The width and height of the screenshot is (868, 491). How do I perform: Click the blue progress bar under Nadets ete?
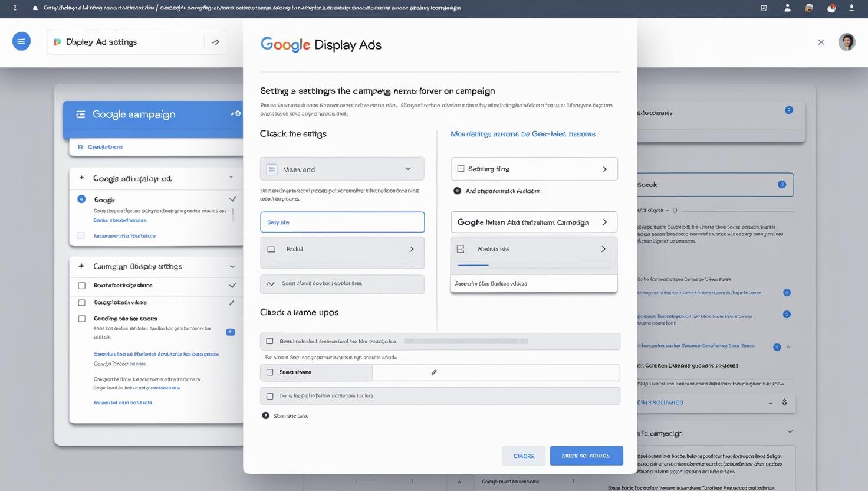(x=473, y=265)
